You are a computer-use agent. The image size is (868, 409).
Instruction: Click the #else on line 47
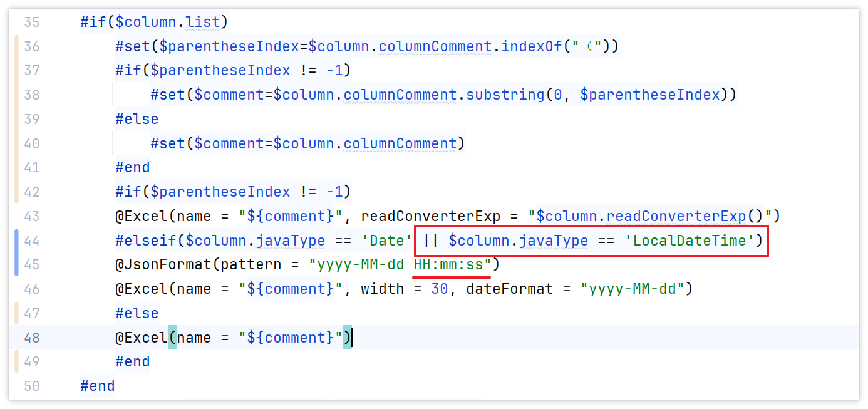137,313
